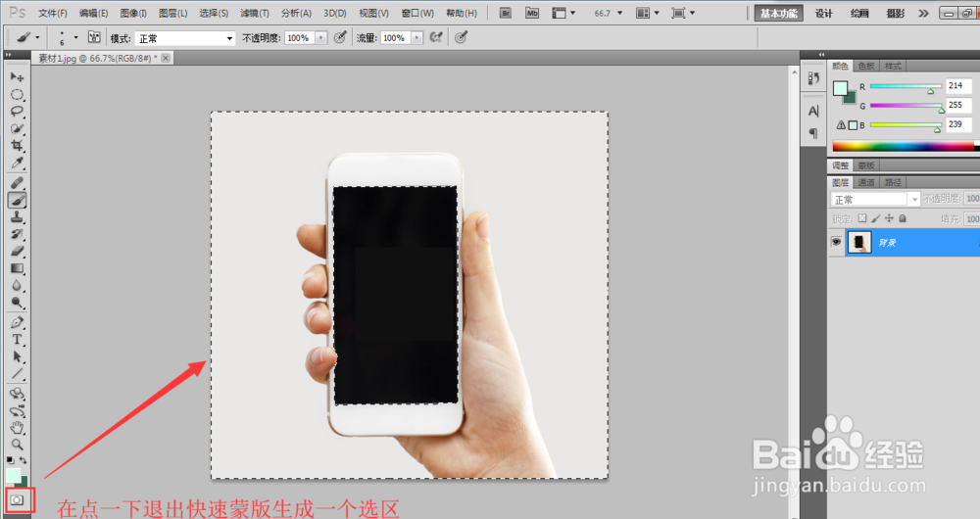Open the 文件(F) menu
This screenshot has width=980, height=519.
coord(53,13)
